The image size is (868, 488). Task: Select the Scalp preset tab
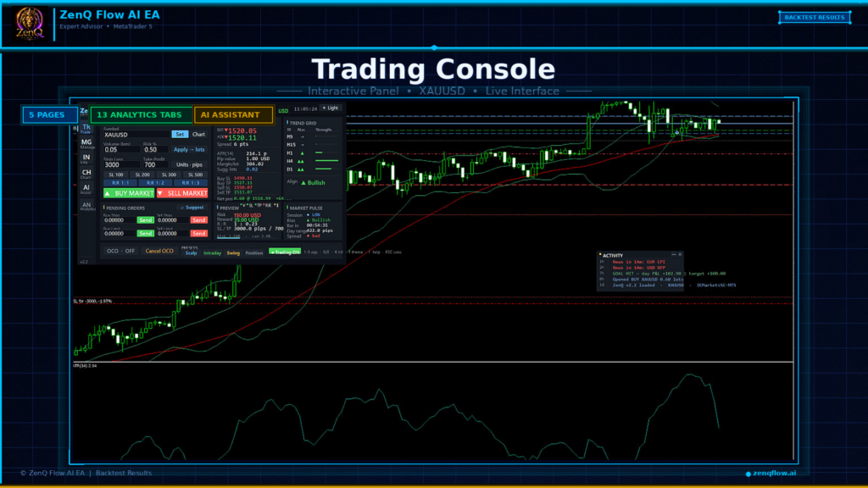(x=191, y=253)
